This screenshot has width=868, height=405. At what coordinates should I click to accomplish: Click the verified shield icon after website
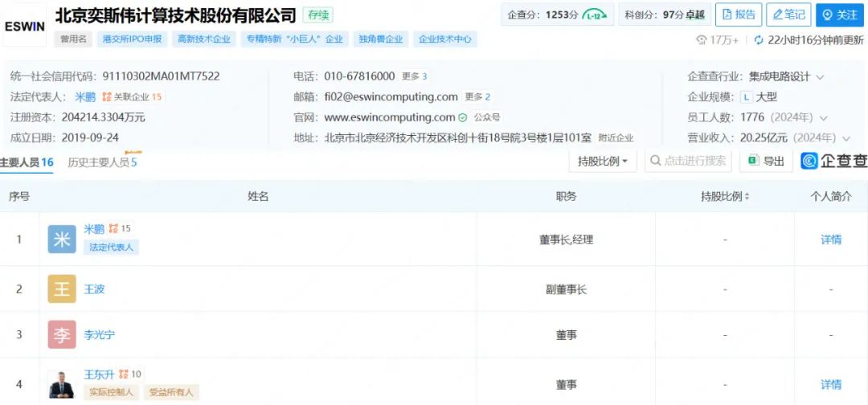(x=463, y=117)
